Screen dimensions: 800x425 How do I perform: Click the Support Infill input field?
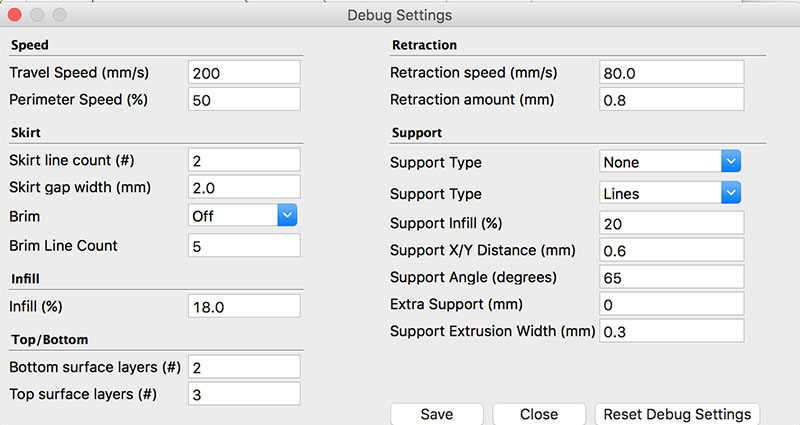670,223
